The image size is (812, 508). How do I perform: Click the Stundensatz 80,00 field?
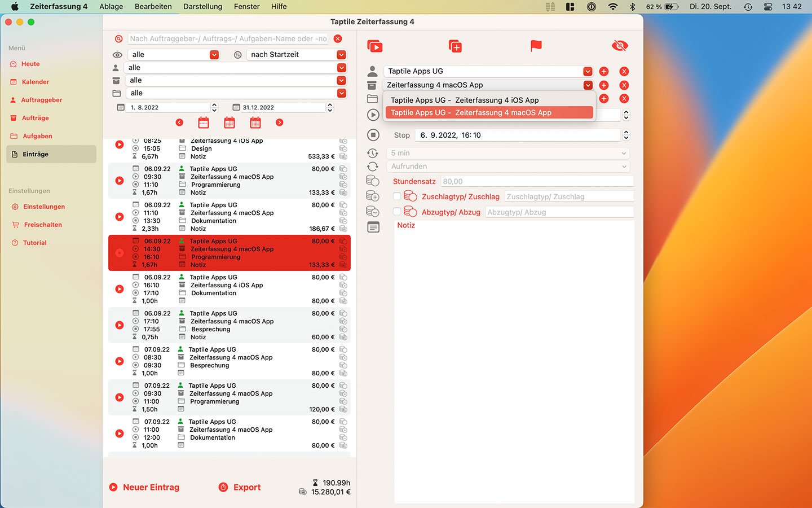pos(537,181)
